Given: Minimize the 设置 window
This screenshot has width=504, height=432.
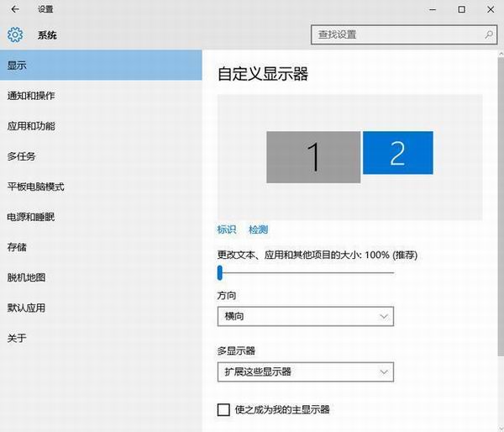Looking at the screenshot, I should click(x=433, y=9).
